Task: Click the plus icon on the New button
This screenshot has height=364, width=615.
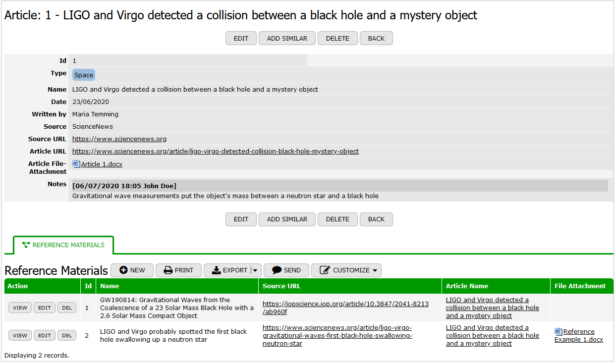Action: pos(123,270)
